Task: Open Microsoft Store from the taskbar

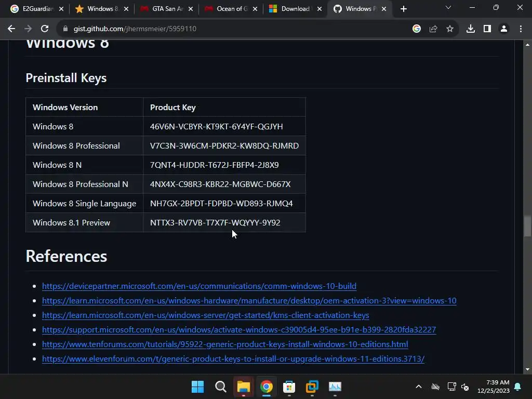Action: point(289,387)
